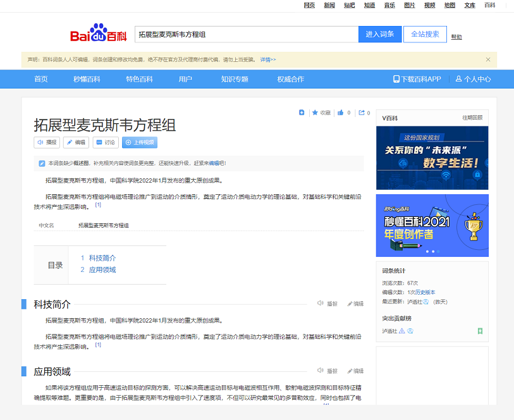Open 泸透社 in 最近更新 row
Screen dimensions: 514x420
click(415, 302)
